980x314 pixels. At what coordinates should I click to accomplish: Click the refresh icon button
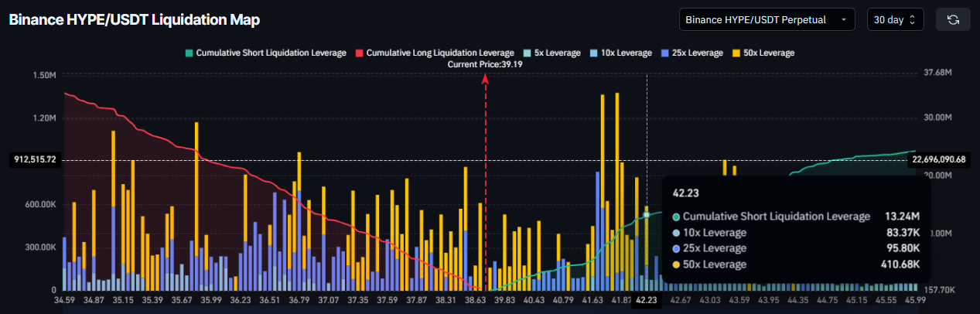click(953, 19)
